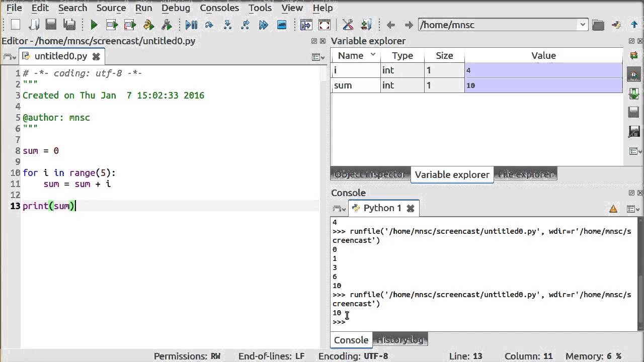Step out (run until return) debug icon

pyautogui.click(x=245, y=25)
